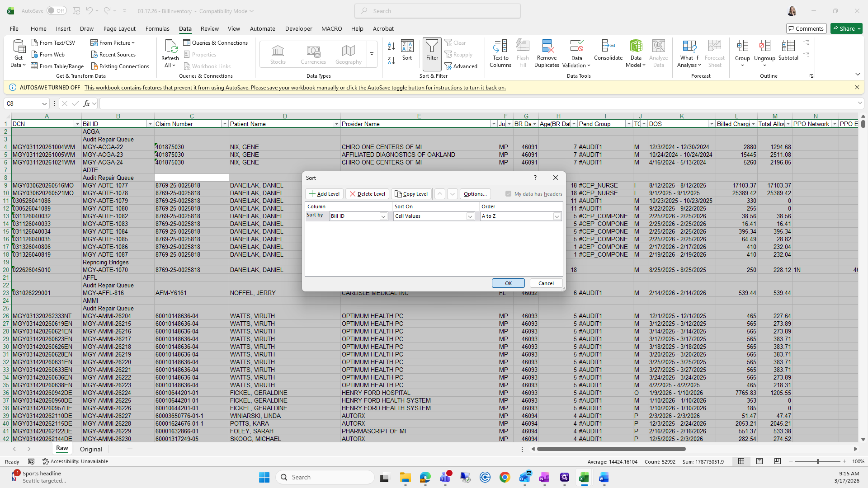Click the Options button in Sort dialog
Image resolution: width=868 pixels, height=488 pixels.
(x=475, y=194)
